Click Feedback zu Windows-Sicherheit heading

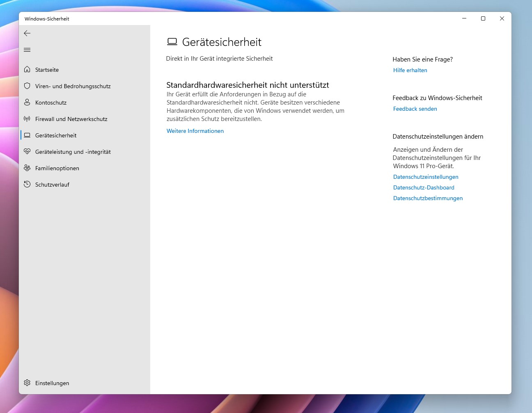tap(437, 98)
